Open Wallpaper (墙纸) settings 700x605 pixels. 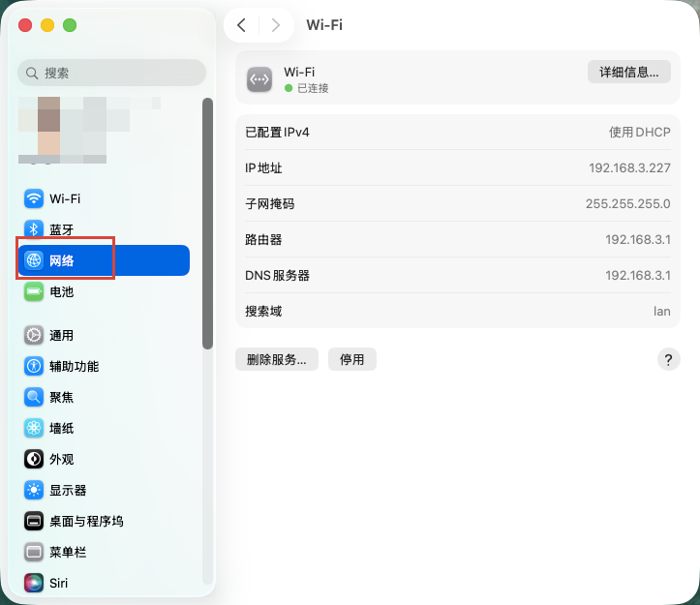click(107, 428)
